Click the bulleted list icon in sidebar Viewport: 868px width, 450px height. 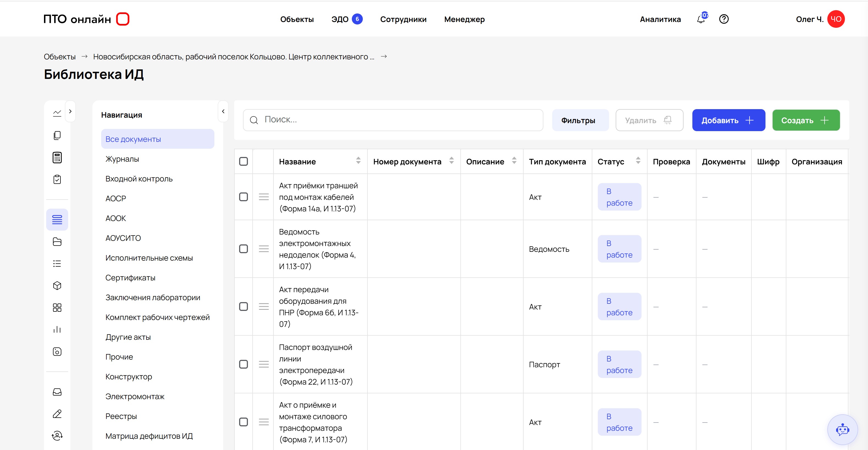pos(57,264)
